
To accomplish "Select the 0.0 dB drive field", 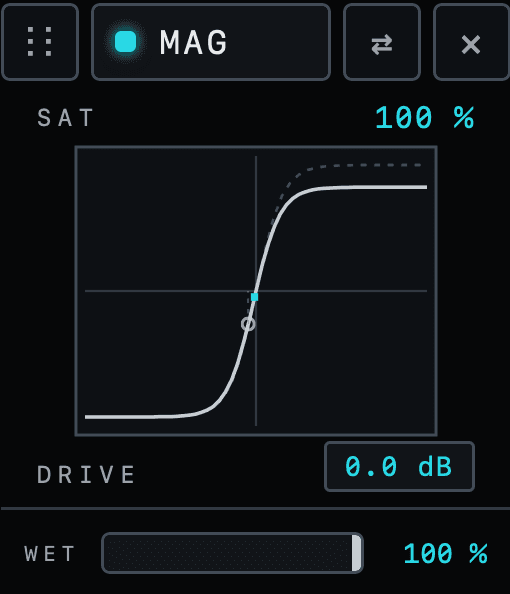I will point(399,466).
